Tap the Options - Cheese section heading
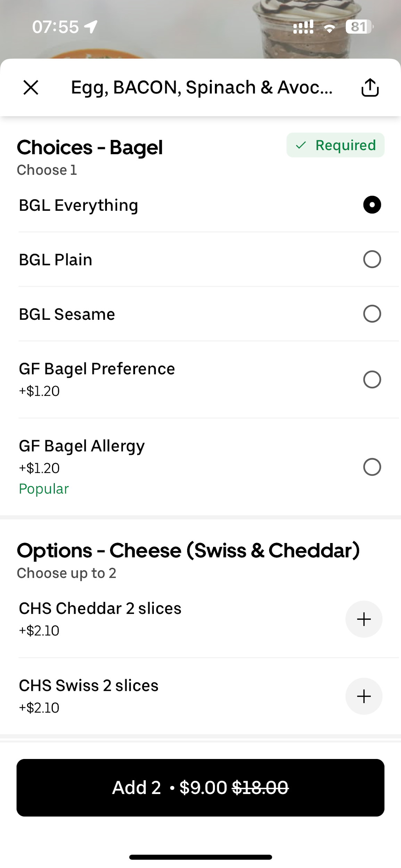 188,550
